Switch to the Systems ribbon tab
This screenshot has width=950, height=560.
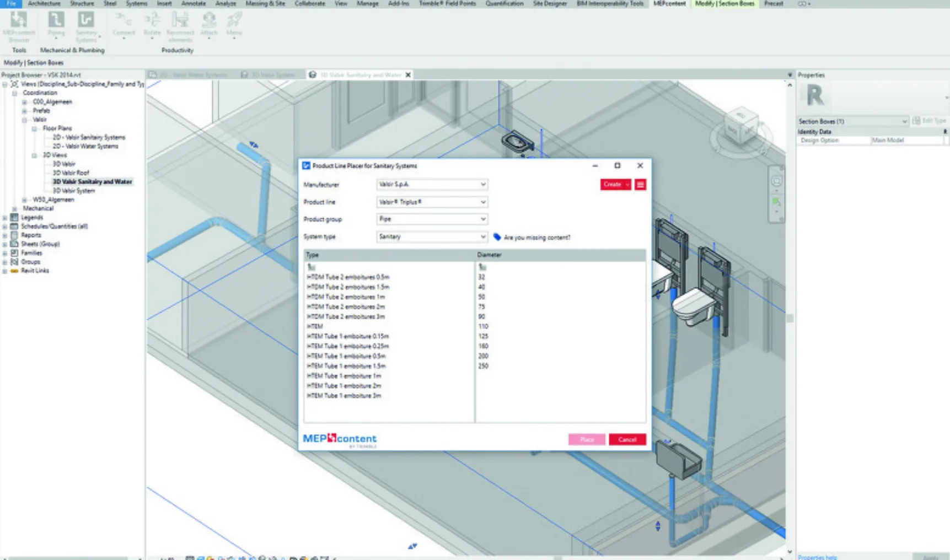coord(136,3)
